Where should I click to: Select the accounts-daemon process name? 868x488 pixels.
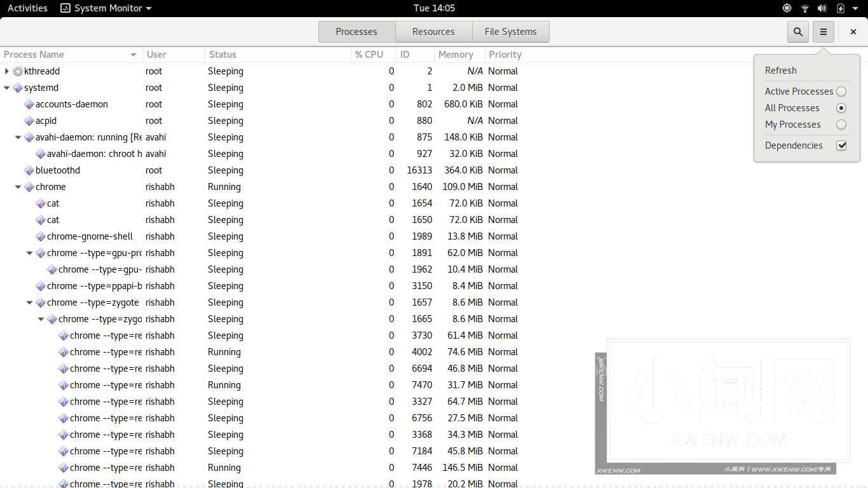[72, 104]
